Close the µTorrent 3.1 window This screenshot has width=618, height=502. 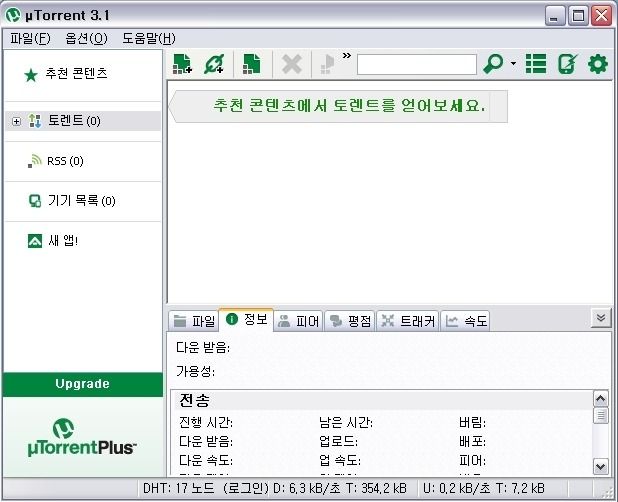coord(601,16)
